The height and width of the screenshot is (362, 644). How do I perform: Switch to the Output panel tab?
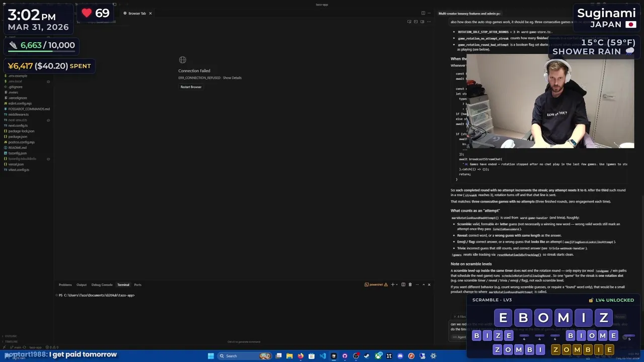(82, 285)
